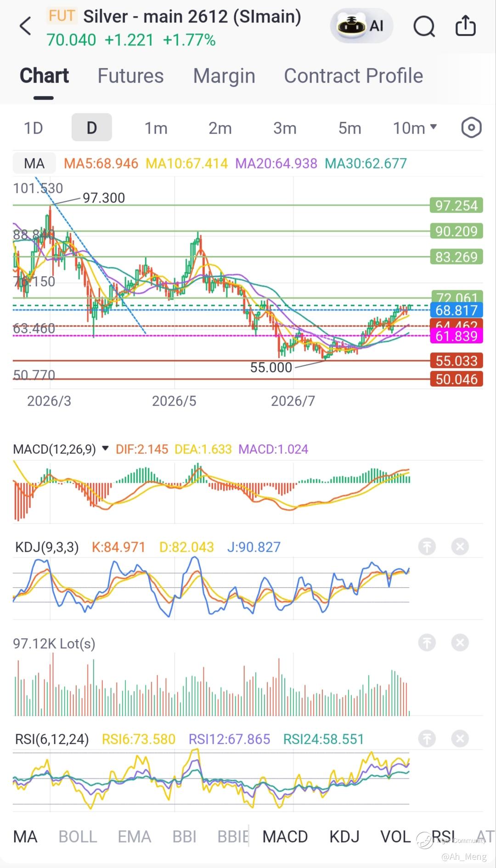The height and width of the screenshot is (868, 496).
Task: Expand the 10m interval dropdown
Action: tap(415, 128)
